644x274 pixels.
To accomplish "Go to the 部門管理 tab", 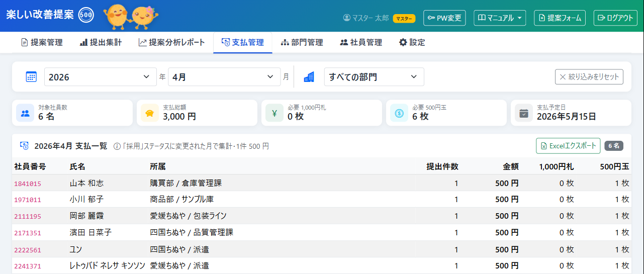I will click(x=302, y=42).
